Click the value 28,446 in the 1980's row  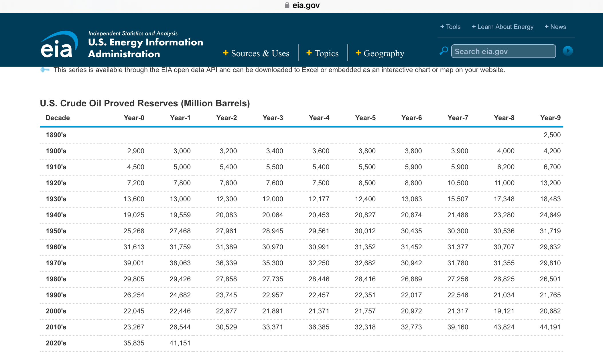coord(319,279)
